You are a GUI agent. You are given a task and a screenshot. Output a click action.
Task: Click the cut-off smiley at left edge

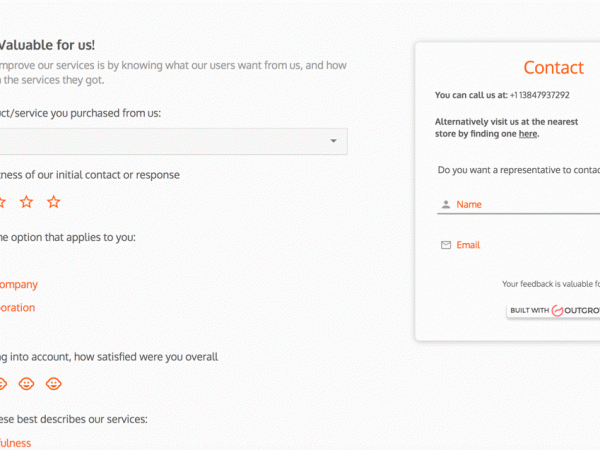click(x=2, y=383)
